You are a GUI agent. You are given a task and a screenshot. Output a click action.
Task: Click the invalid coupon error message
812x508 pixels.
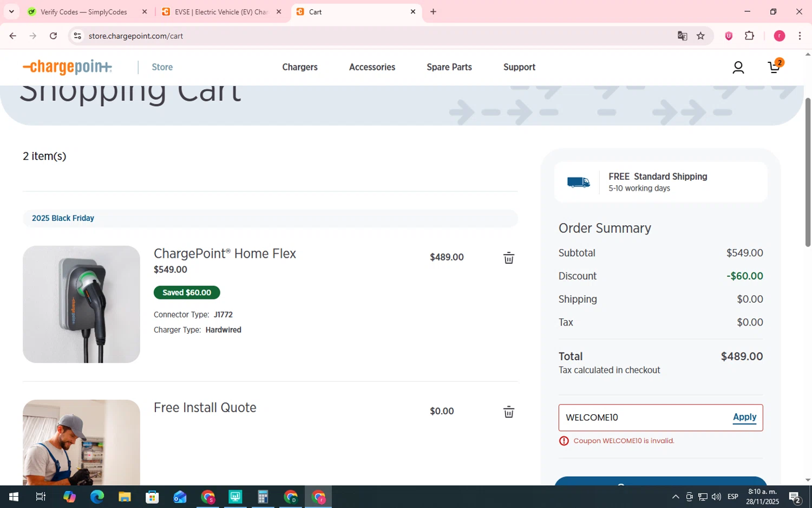click(x=624, y=441)
